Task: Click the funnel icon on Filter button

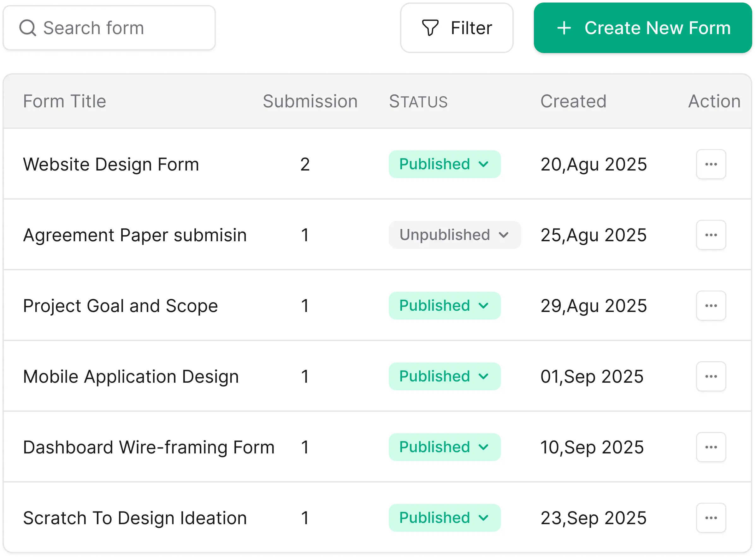Action: click(x=430, y=28)
